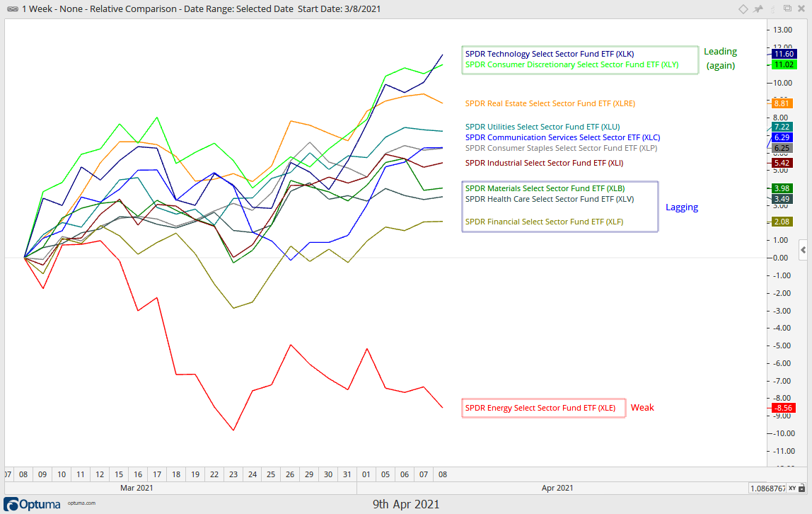The width and height of the screenshot is (812, 514).
Task: Click the 10.00 level on price axis
Action: pos(782,83)
